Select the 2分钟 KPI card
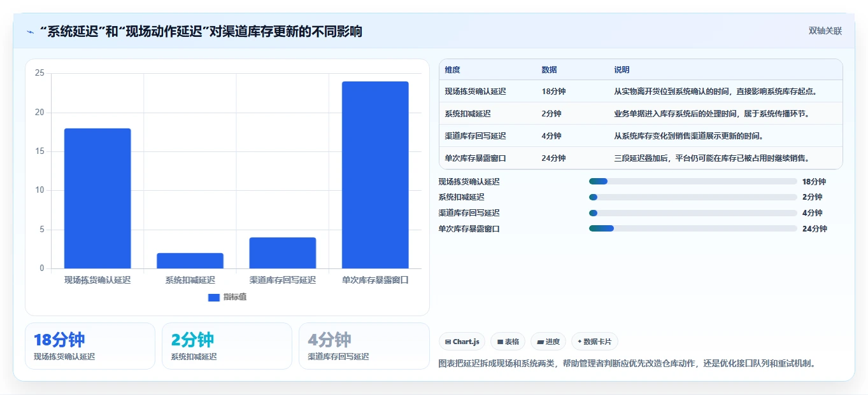Viewport: 868px width, 395px height. [227, 346]
